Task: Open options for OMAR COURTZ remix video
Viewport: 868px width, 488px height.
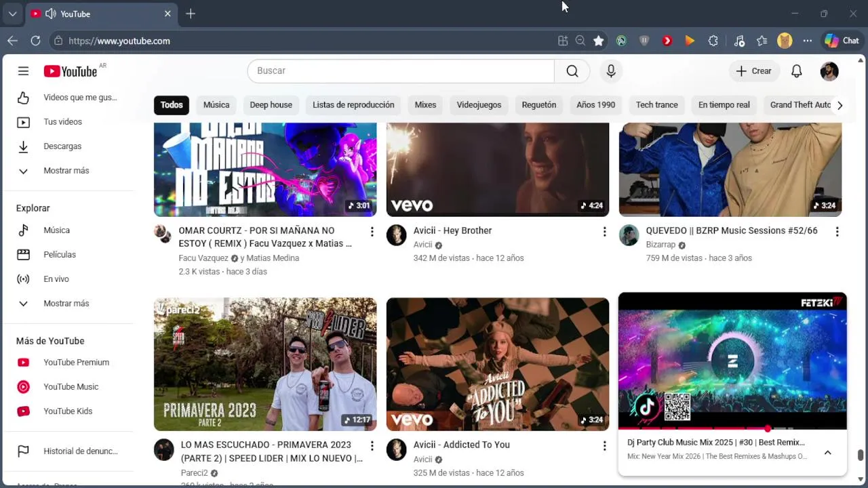Action: tap(372, 232)
